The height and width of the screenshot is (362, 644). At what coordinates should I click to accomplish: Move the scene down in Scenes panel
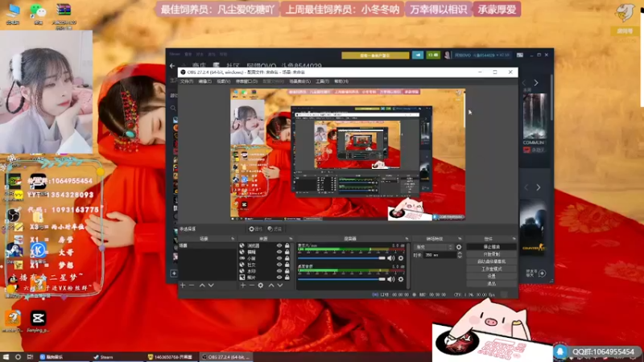[x=211, y=286]
